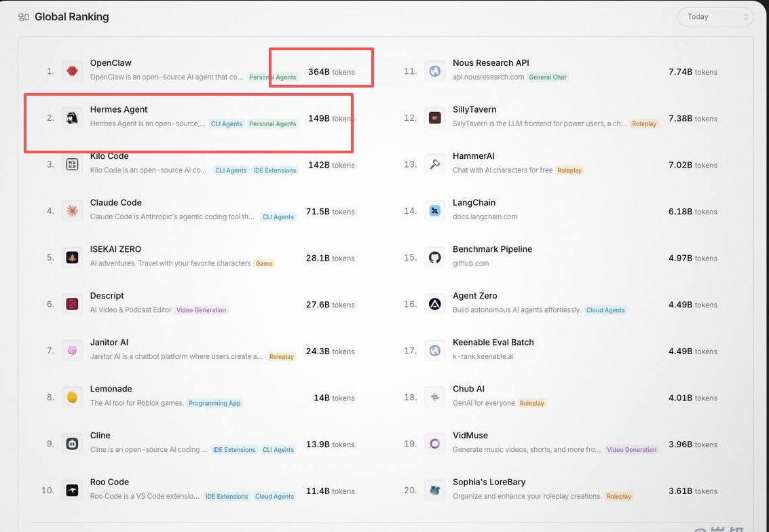Click the Cloud Agents tag on Roo Code

(x=275, y=497)
